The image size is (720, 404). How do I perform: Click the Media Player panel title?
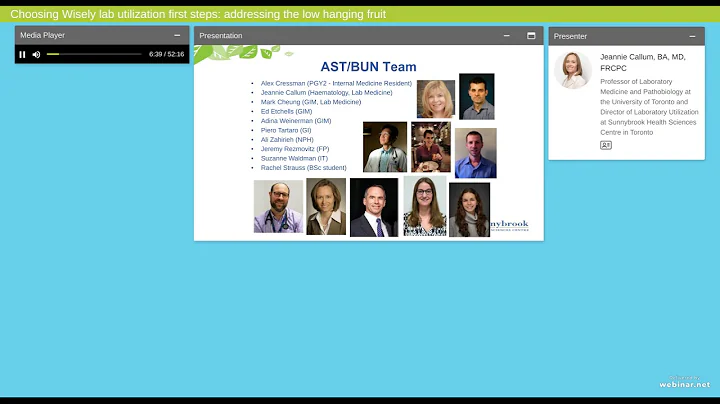(x=42, y=35)
